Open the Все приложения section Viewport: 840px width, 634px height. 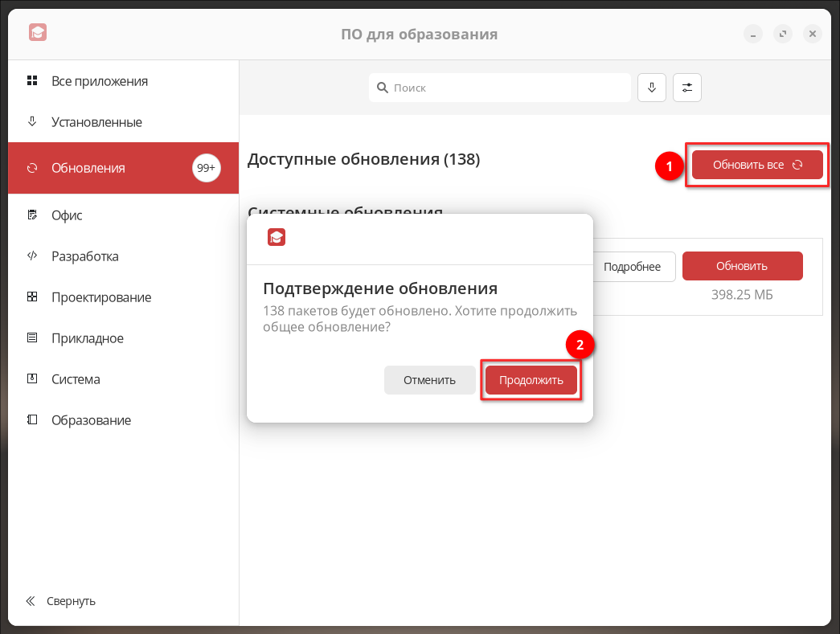tap(100, 81)
